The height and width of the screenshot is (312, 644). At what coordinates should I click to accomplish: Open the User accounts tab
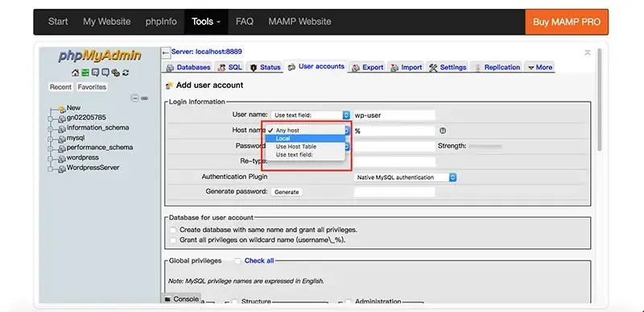coord(316,66)
